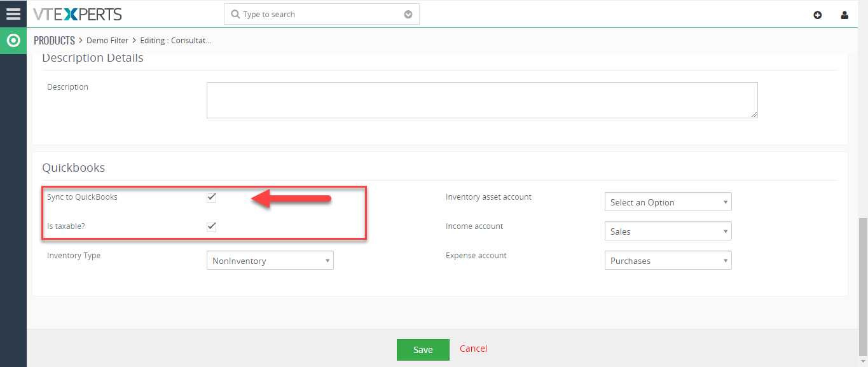Open the Expense account Purchases dropdown

(x=668, y=261)
